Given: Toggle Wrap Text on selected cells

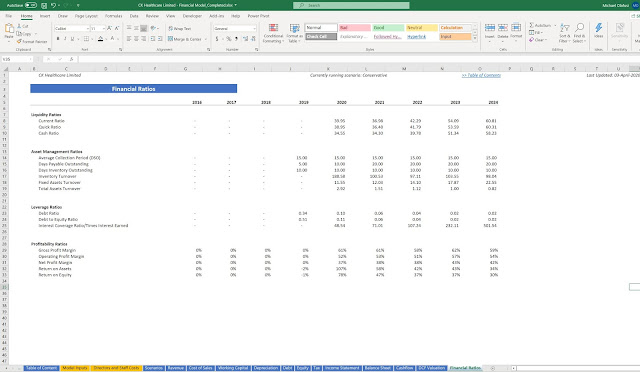Looking at the screenshot, I should coord(180,29).
